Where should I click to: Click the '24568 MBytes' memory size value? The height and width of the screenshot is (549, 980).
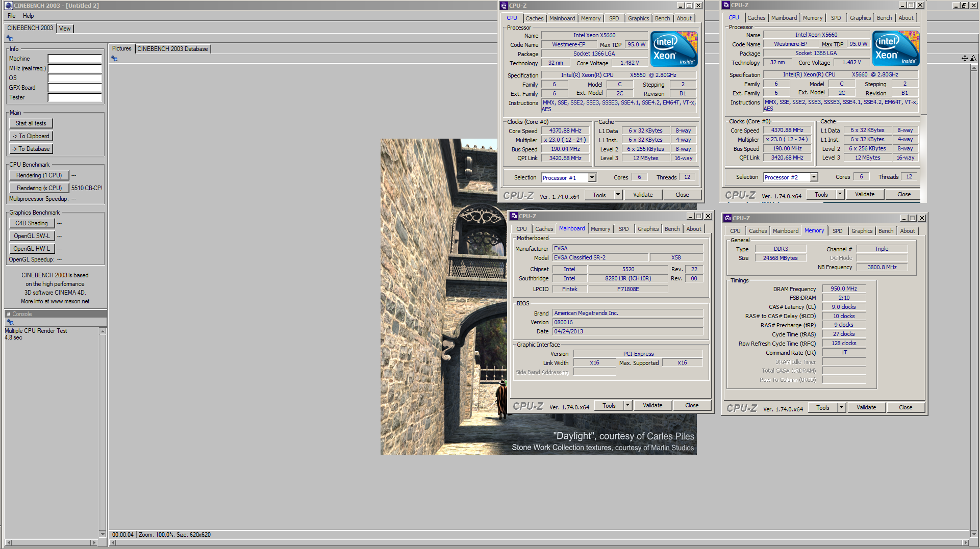point(780,258)
